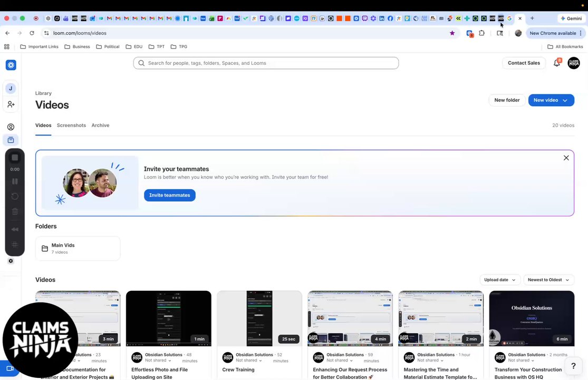Open the Loom home logo icon

coord(11,65)
